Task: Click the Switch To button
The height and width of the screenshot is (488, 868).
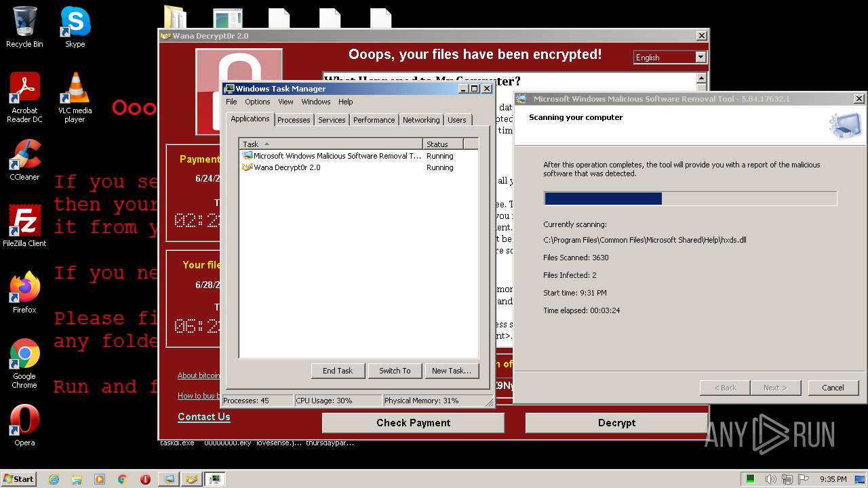Action: coord(395,371)
